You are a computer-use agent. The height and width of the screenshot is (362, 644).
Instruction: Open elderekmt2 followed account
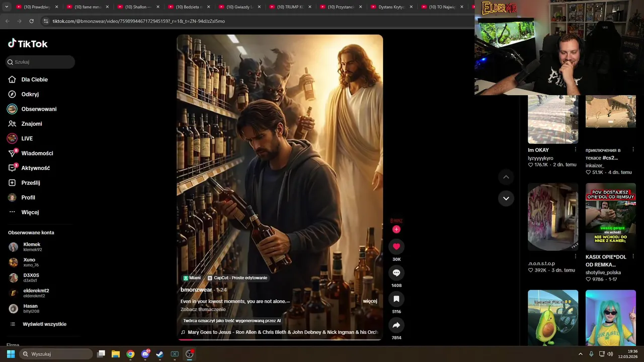click(x=36, y=293)
